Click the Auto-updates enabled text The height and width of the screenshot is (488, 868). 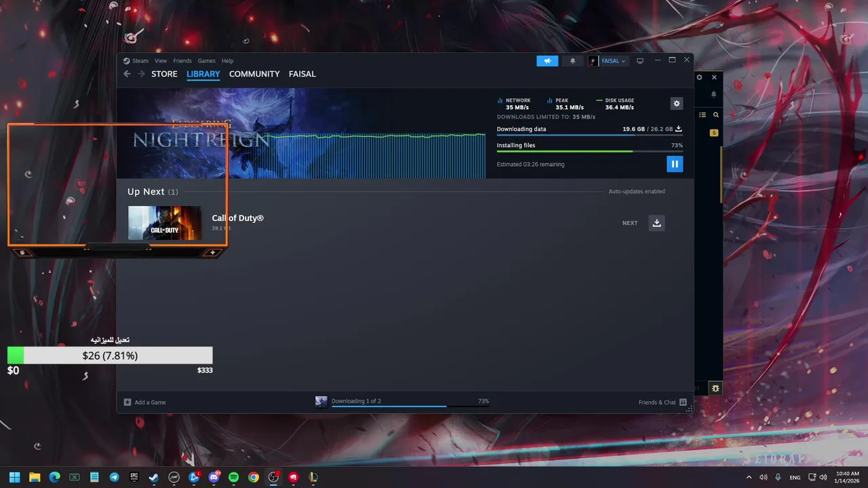(636, 192)
